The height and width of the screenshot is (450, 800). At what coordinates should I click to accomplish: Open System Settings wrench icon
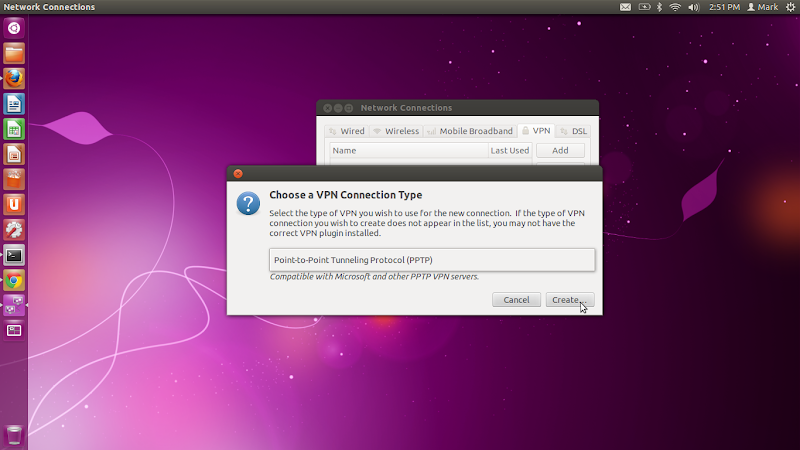[x=14, y=230]
